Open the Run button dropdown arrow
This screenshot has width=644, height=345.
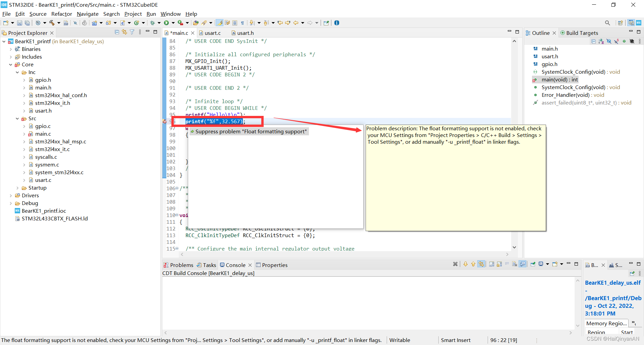(173, 23)
